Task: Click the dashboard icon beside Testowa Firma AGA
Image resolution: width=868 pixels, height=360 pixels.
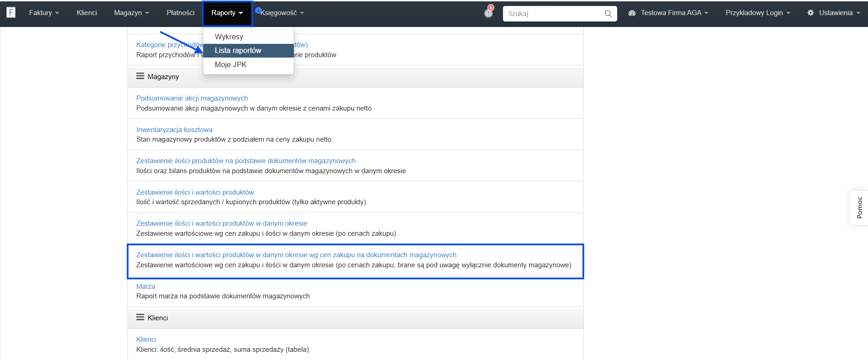Action: click(x=632, y=13)
